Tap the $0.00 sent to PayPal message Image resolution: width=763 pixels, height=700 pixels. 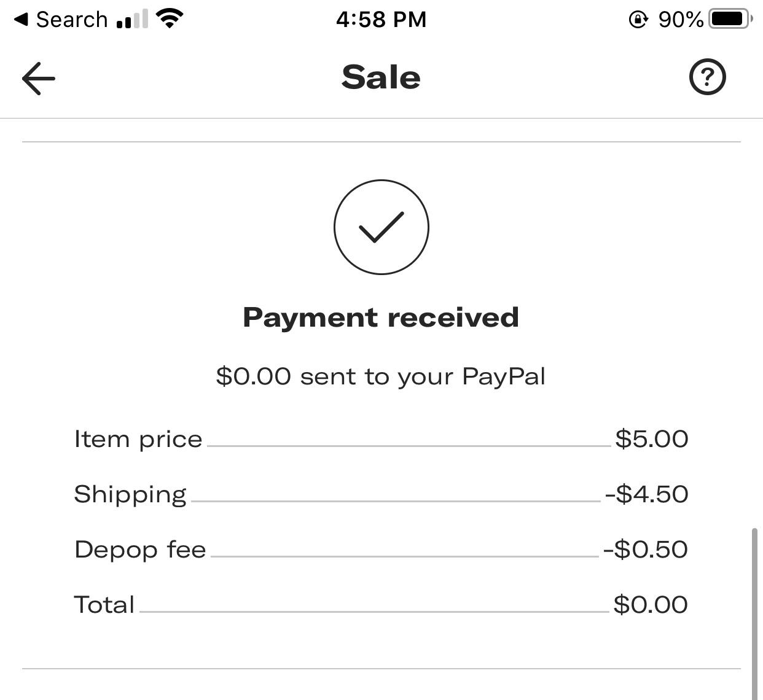click(381, 376)
